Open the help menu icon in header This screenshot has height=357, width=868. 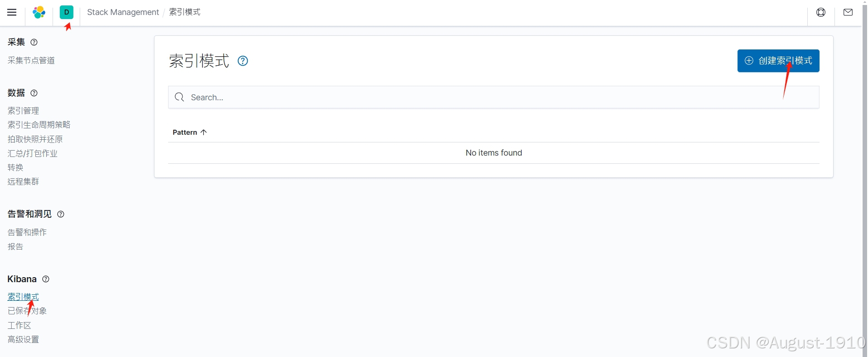point(821,12)
